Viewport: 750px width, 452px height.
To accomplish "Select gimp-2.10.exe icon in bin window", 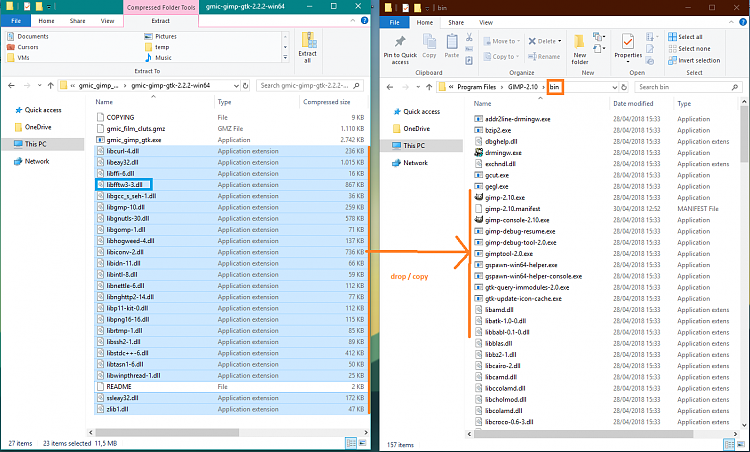I will (478, 198).
